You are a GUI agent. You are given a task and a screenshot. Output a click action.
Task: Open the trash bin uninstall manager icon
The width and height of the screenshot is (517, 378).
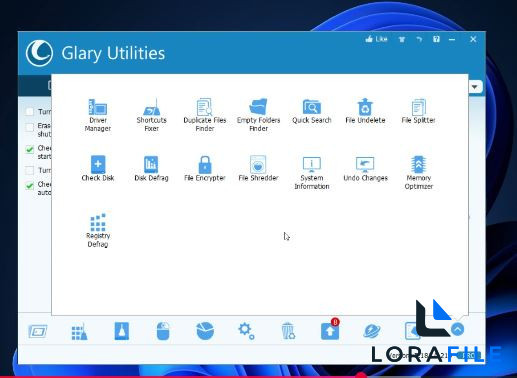(x=288, y=331)
